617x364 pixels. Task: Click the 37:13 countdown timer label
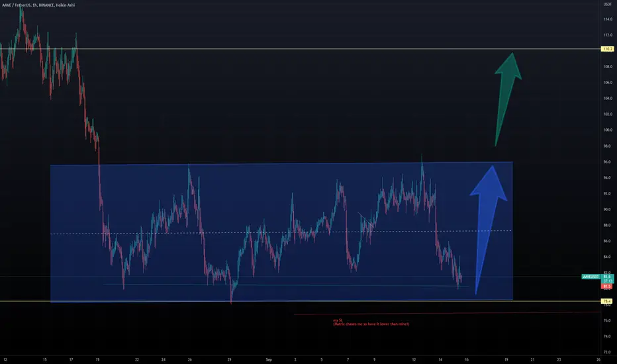click(x=607, y=281)
